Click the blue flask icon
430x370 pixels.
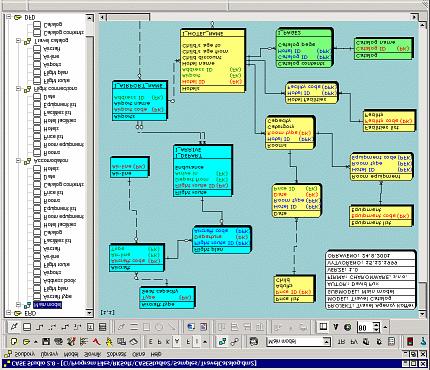[x=423, y=342]
